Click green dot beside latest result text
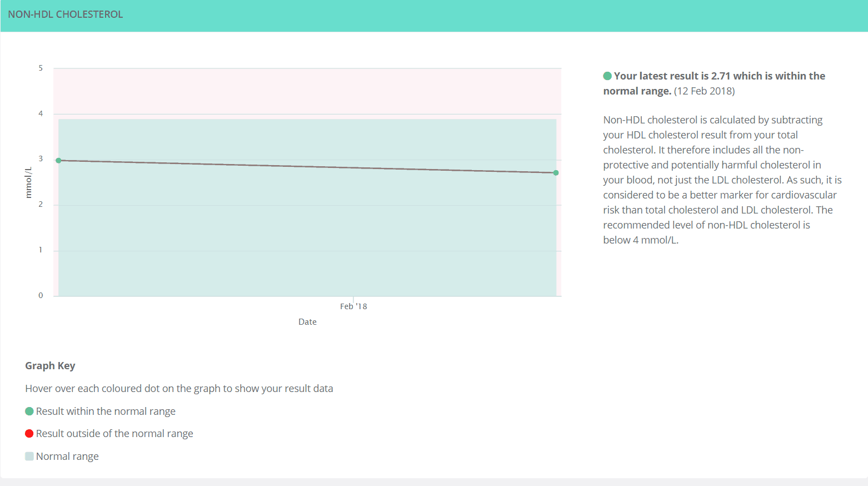This screenshot has height=486, width=868. tap(607, 76)
